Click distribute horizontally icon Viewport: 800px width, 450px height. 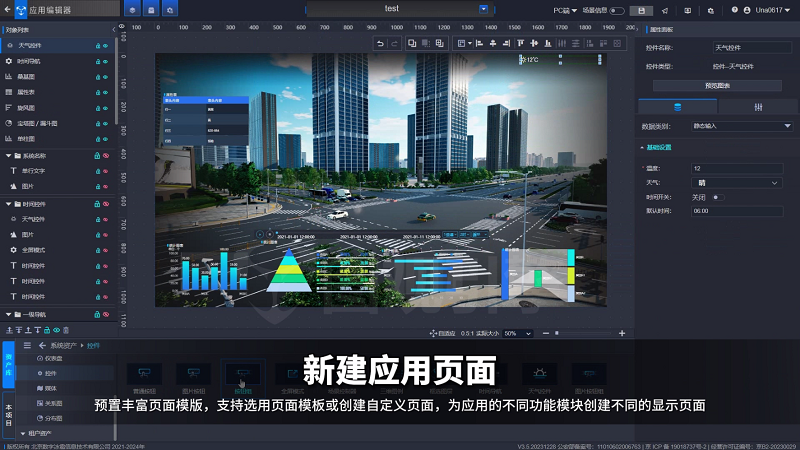(x=562, y=44)
